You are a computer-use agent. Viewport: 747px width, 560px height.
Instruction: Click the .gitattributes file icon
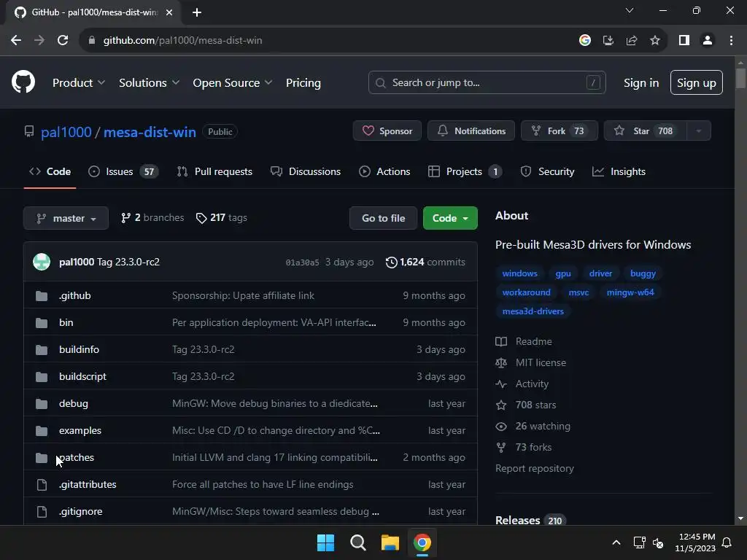tap(42, 485)
